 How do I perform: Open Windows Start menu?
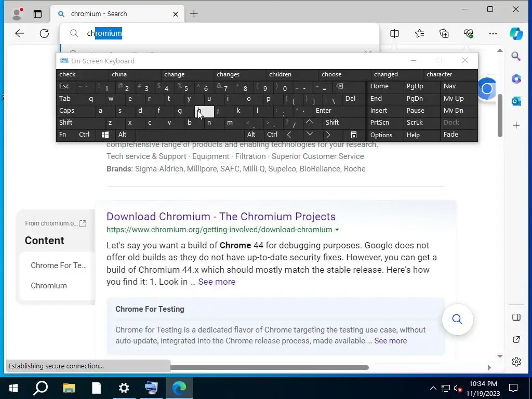[x=13, y=388]
